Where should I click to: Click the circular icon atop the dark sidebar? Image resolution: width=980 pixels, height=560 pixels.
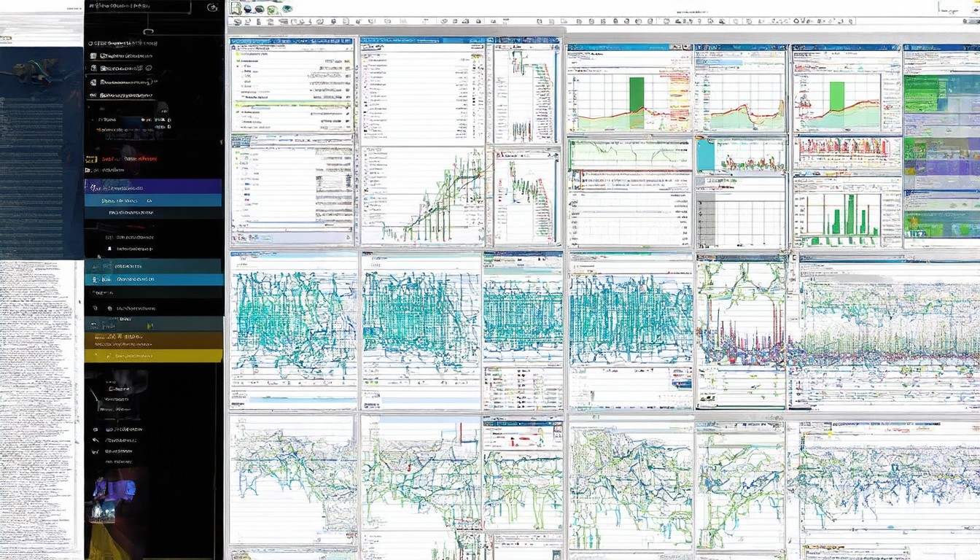click(x=212, y=7)
